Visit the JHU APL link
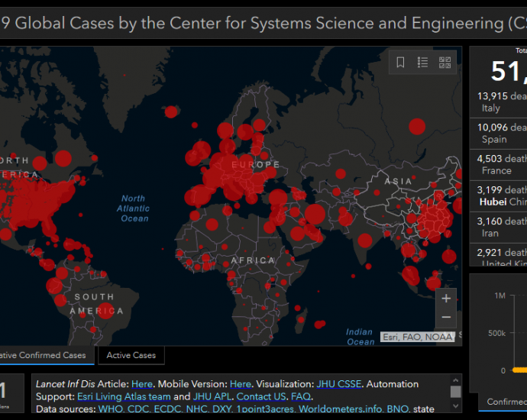 click(x=212, y=396)
